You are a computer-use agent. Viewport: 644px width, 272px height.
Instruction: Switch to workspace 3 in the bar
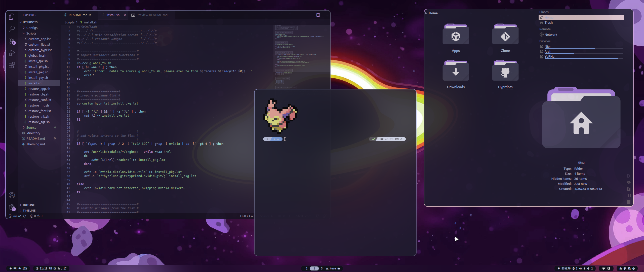click(321, 268)
